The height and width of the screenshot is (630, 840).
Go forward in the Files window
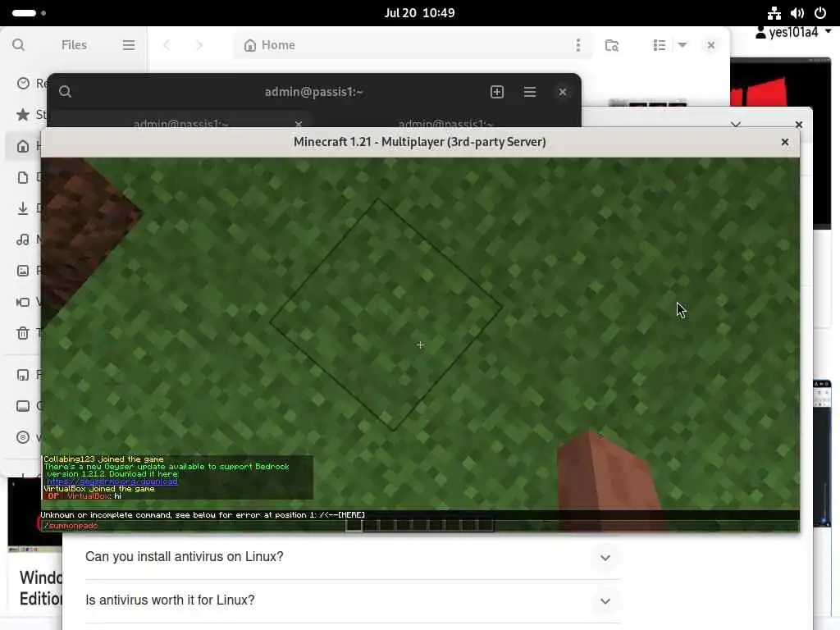pos(199,45)
